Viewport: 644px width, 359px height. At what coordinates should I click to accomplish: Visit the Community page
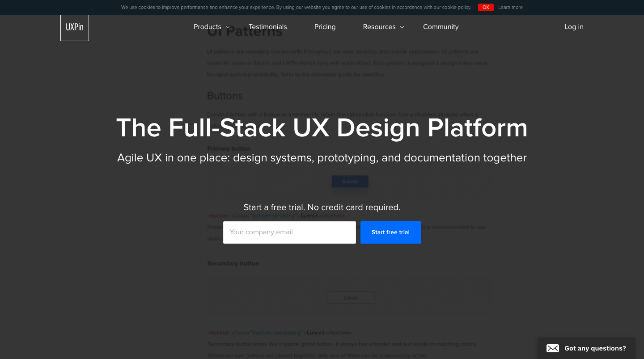point(441,27)
